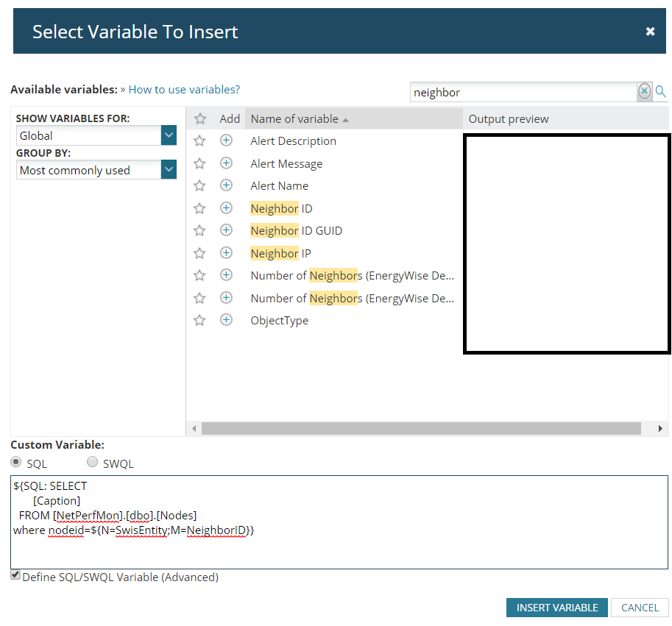Add the Neighbor ID variable
The height and width of the screenshot is (626, 672).
[x=227, y=208]
